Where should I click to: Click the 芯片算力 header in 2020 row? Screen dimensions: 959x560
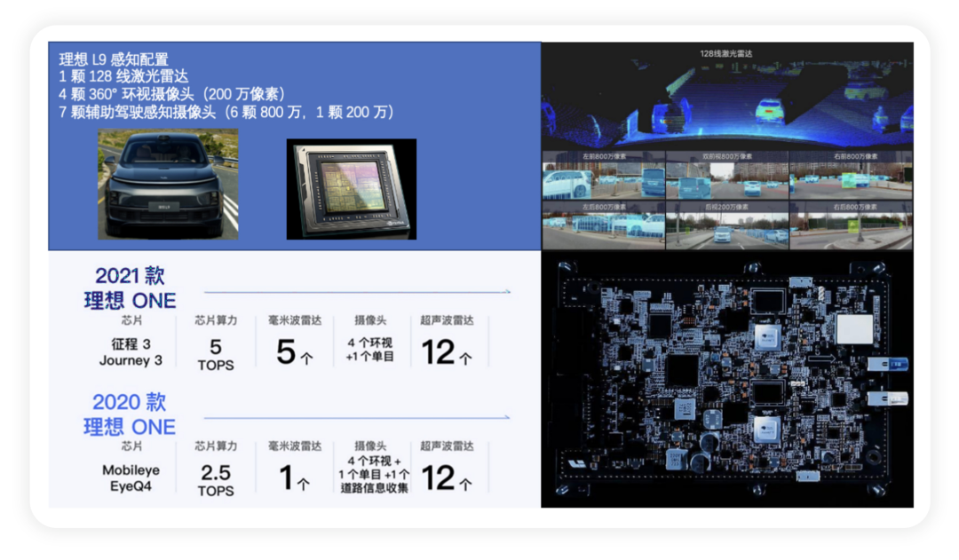(215, 446)
